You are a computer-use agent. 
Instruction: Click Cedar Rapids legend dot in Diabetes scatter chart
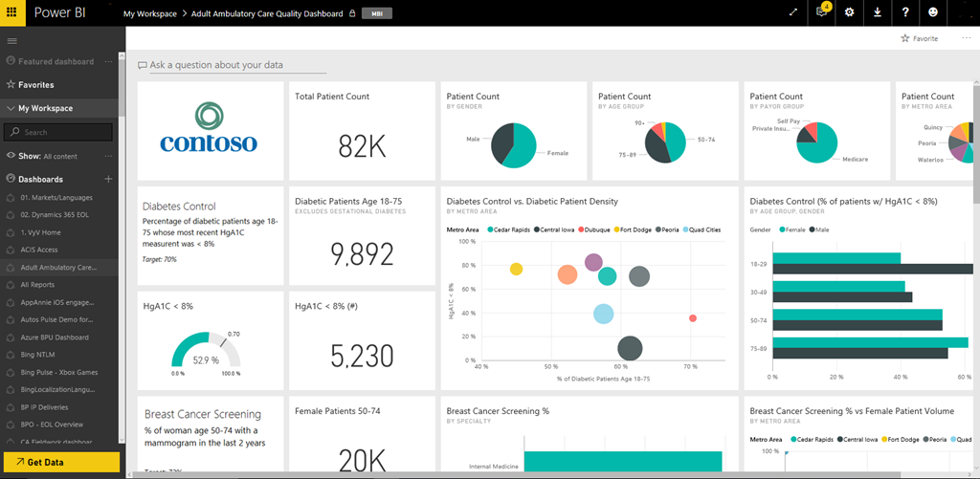(491, 229)
